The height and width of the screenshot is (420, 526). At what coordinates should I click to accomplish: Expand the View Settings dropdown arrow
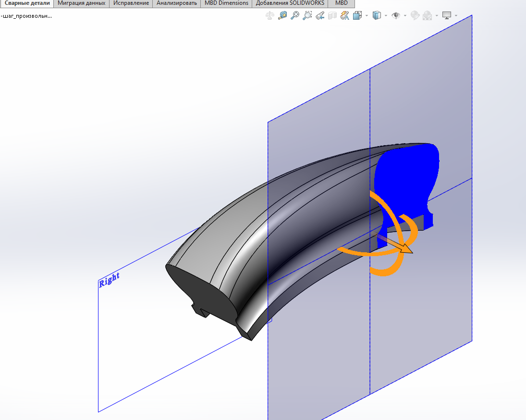(x=456, y=15)
